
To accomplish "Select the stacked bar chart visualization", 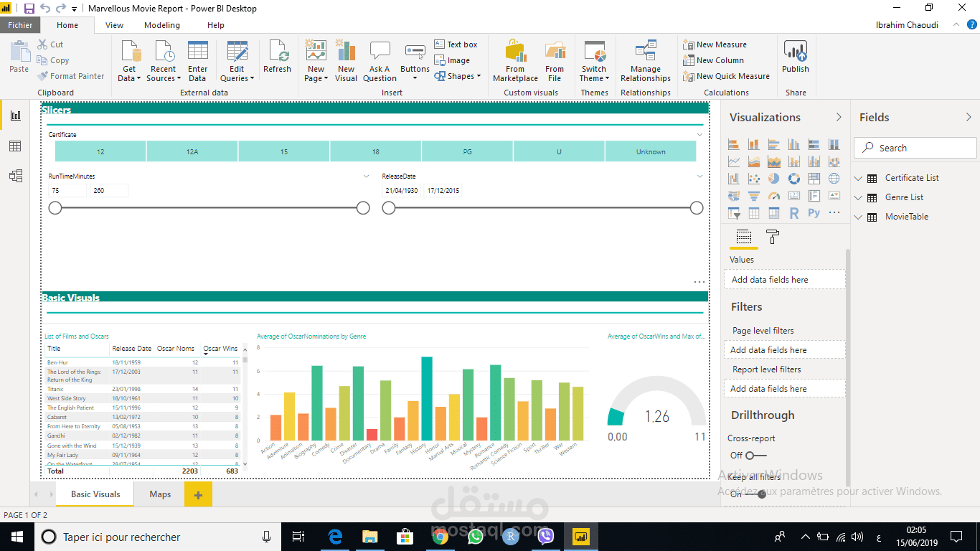I will [x=734, y=144].
